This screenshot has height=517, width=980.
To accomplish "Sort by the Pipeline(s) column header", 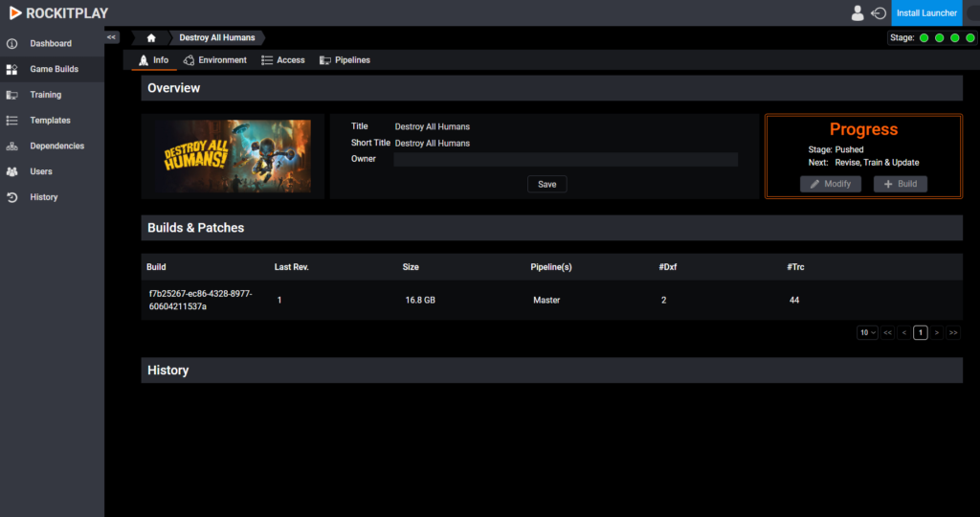I will [x=551, y=267].
